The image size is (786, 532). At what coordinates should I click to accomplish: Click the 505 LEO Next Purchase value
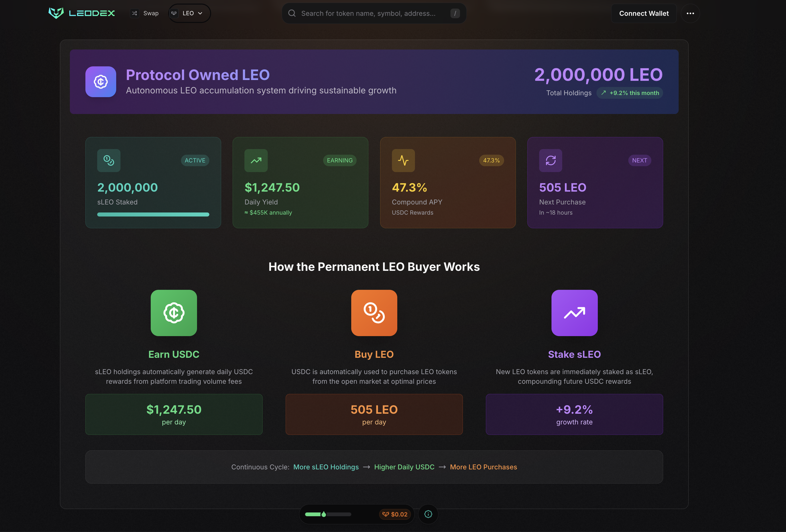(x=562, y=188)
